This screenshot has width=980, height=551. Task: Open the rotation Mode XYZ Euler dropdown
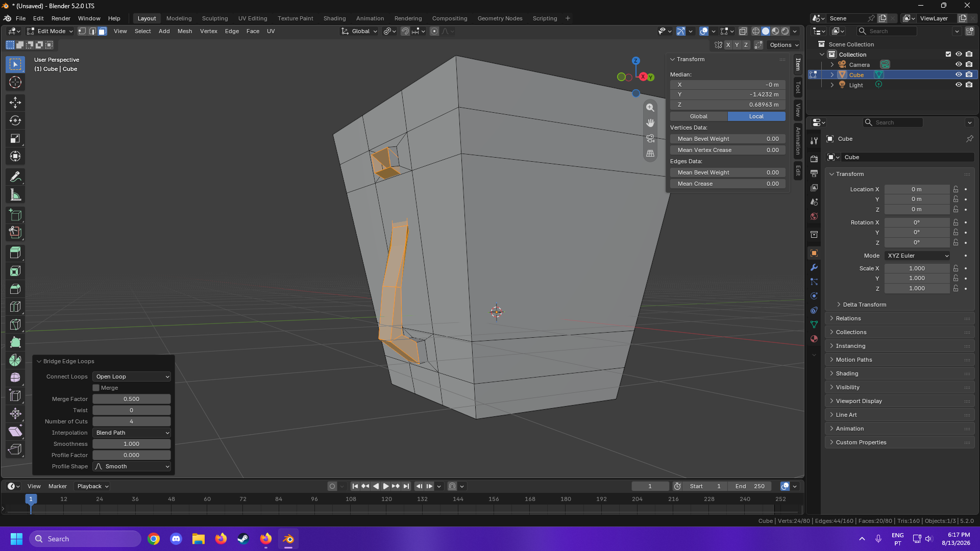[x=917, y=256]
